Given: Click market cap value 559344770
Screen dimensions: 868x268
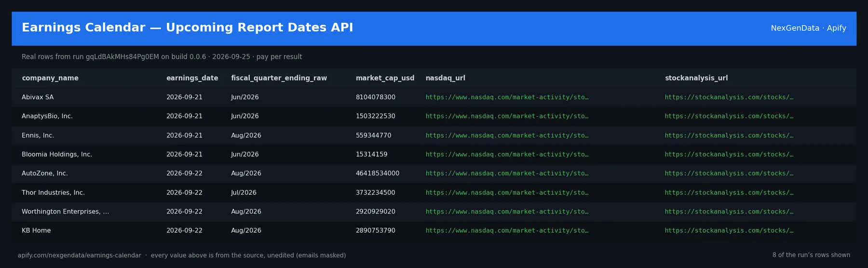Looking at the screenshot, I should coord(374,135).
